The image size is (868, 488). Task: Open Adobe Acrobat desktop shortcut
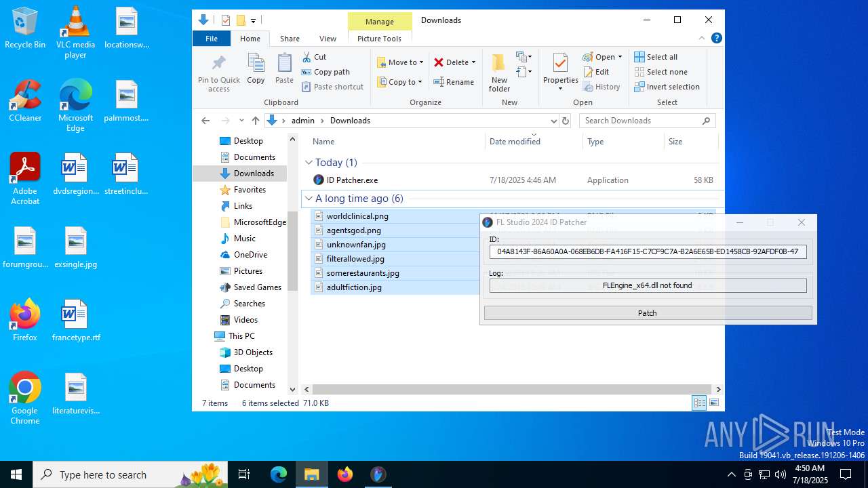[25, 179]
